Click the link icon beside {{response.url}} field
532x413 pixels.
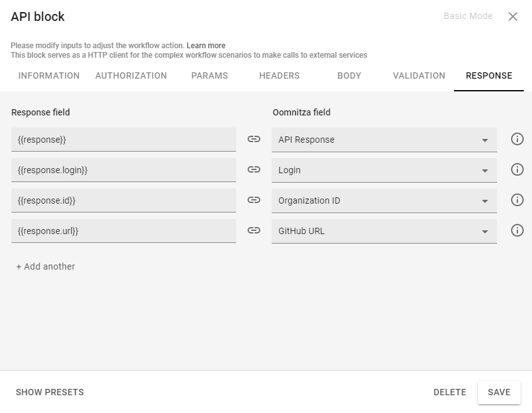coord(253,230)
